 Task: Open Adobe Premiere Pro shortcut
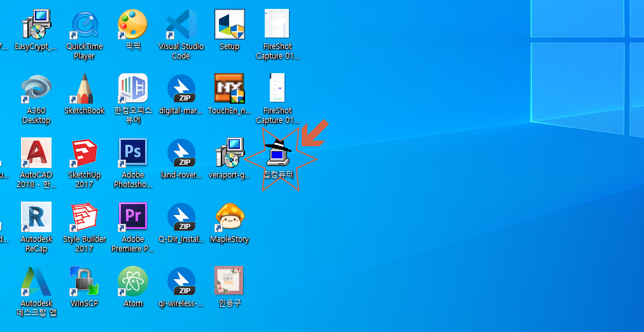(132, 217)
